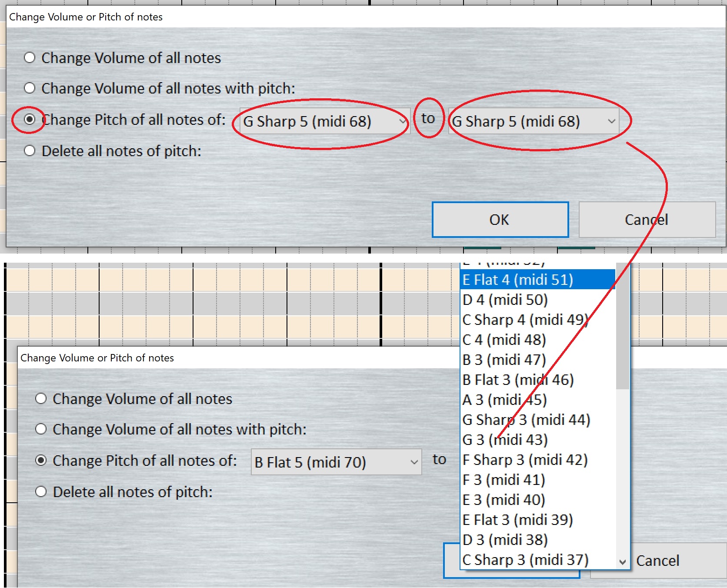The height and width of the screenshot is (588, 727).
Task: Pick E Flat 4 (midi 51) from list
Action: [x=537, y=280]
